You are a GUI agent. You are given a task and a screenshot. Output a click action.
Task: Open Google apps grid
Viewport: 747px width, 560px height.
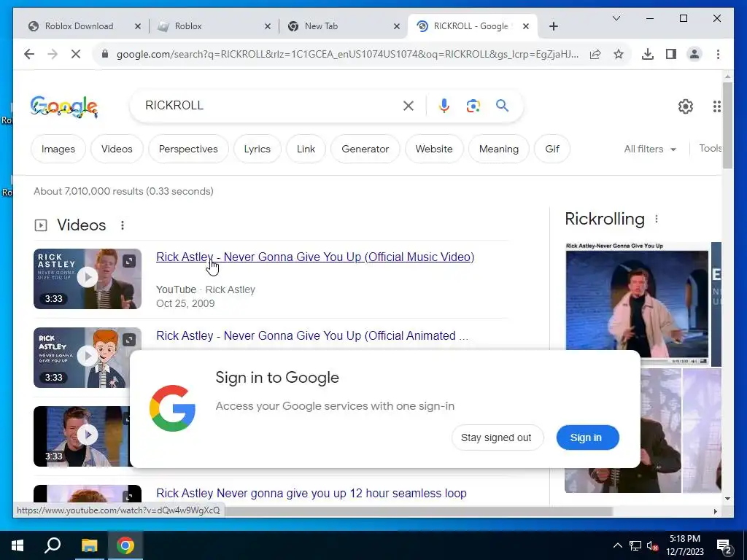(716, 106)
